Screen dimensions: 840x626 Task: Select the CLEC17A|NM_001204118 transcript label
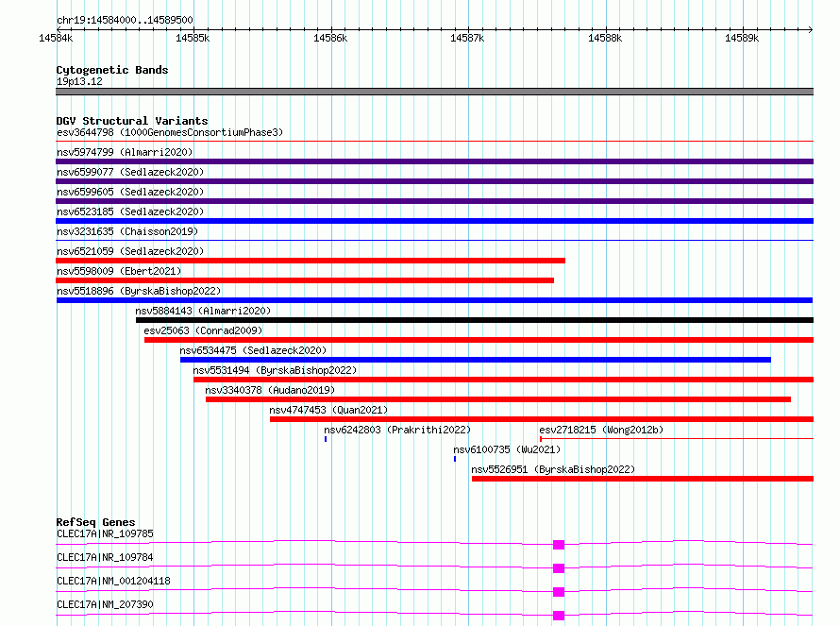point(113,581)
